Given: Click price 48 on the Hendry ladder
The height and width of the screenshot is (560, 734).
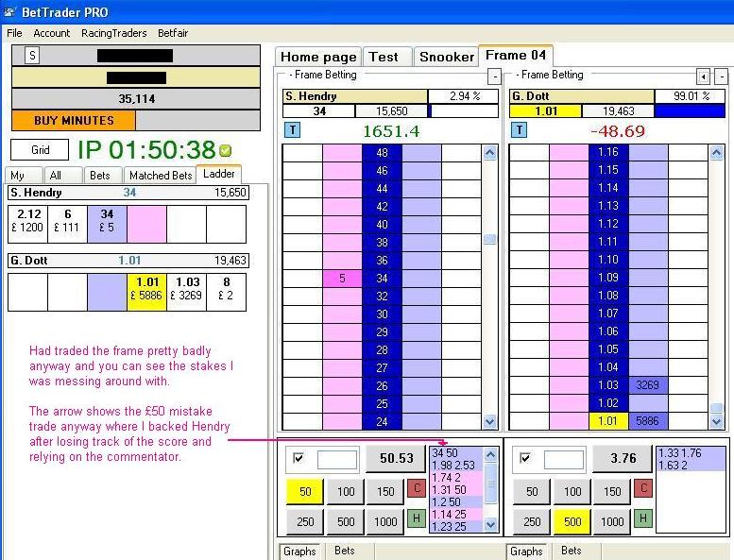Looking at the screenshot, I should 382,153.
